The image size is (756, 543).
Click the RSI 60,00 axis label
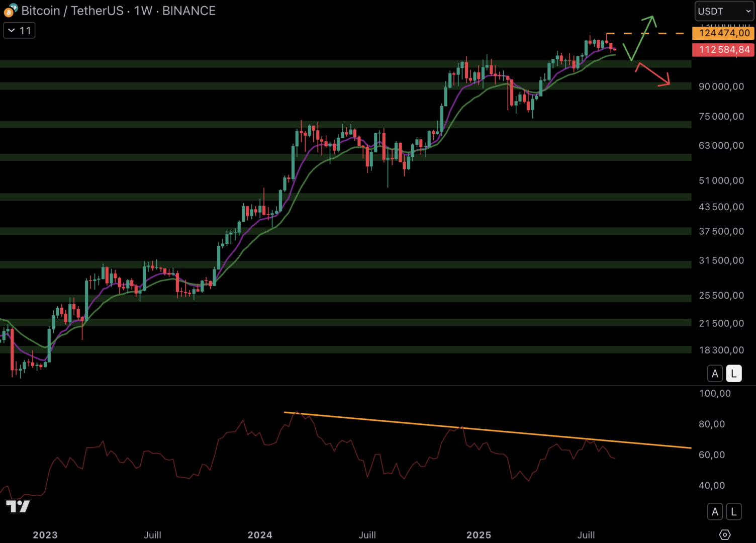point(712,455)
